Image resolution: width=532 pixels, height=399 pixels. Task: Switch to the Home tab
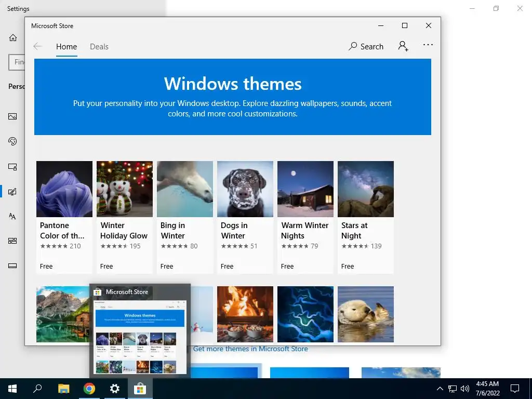click(x=66, y=46)
